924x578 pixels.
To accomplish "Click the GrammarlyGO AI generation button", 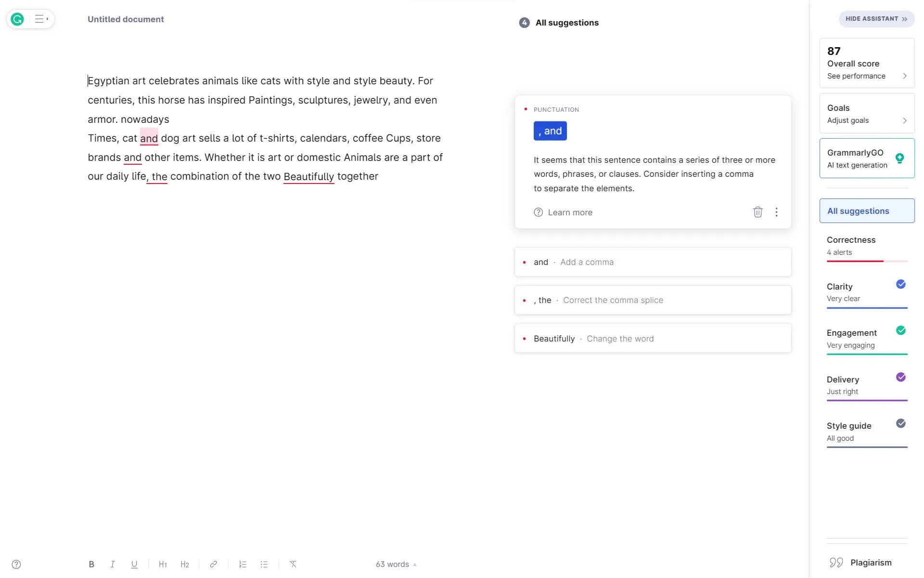I will pyautogui.click(x=867, y=158).
